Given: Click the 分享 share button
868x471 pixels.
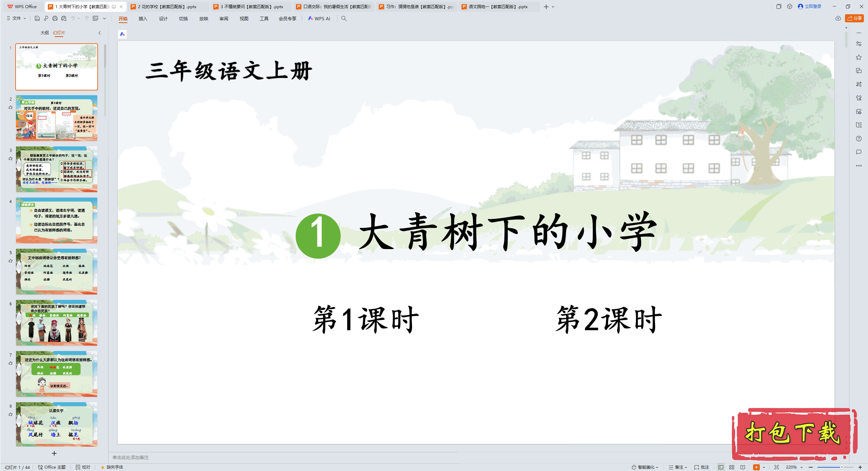Looking at the screenshot, I should tap(854, 18).
